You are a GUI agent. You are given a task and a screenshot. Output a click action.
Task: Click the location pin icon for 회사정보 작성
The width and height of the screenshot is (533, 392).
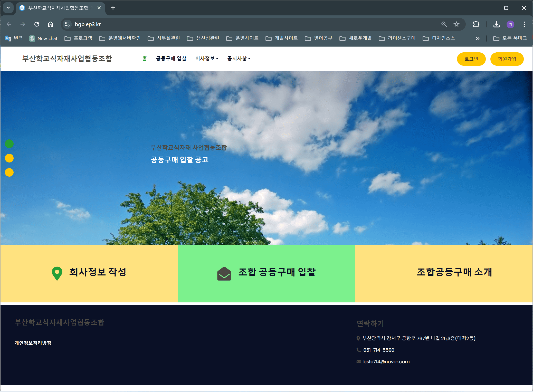pyautogui.click(x=57, y=273)
